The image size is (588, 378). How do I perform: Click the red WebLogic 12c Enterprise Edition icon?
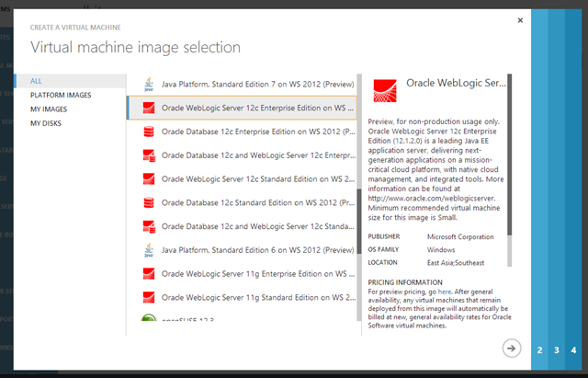[x=149, y=108]
